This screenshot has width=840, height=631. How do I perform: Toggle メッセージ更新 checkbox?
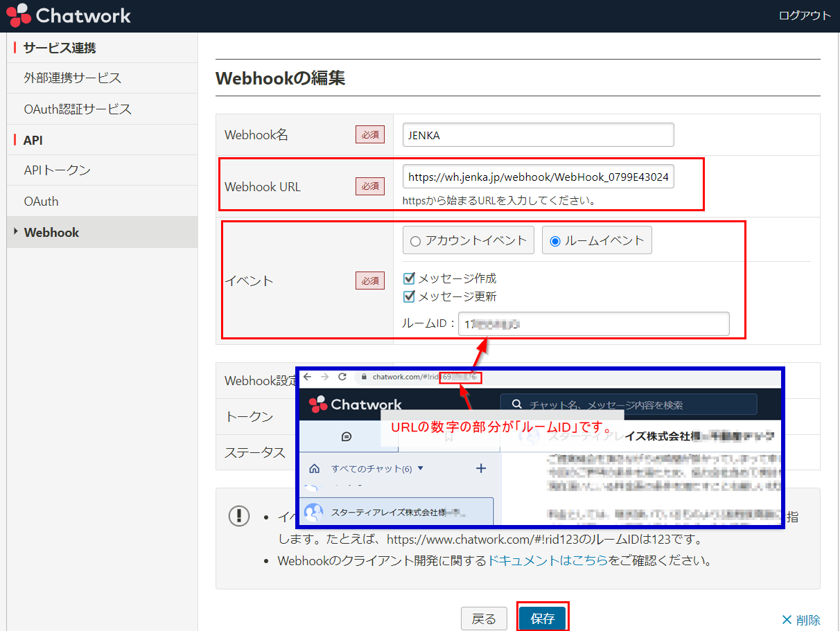[x=409, y=296]
